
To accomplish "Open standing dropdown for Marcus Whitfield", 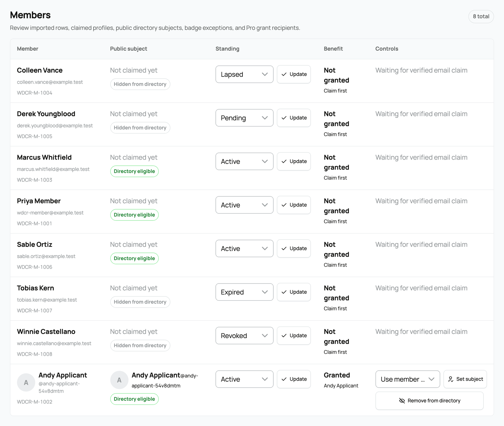I will (244, 161).
